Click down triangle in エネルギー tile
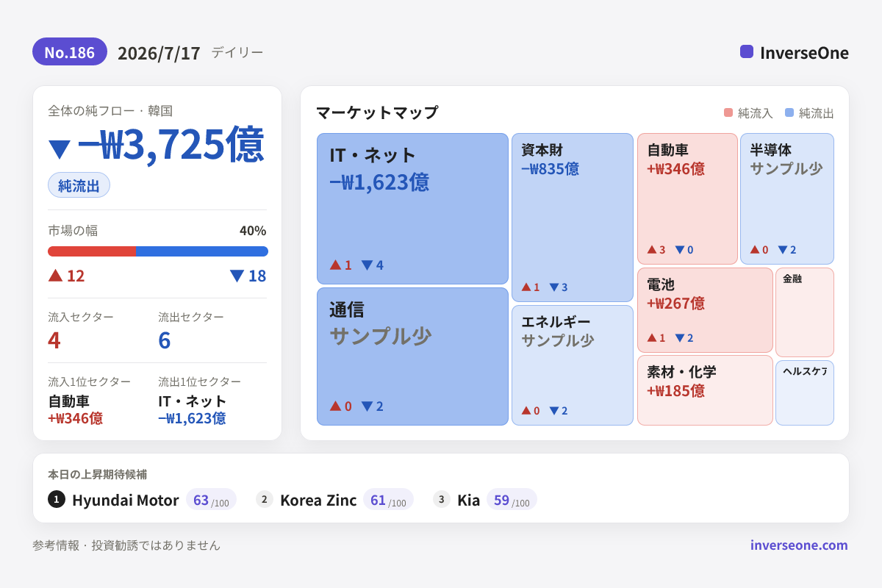This screenshot has height=588, width=882. (x=554, y=410)
